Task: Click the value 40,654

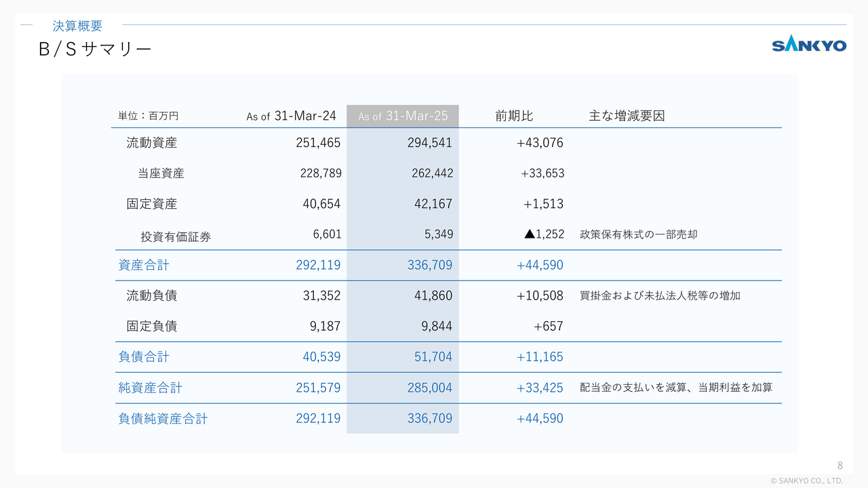Action: [x=321, y=204]
